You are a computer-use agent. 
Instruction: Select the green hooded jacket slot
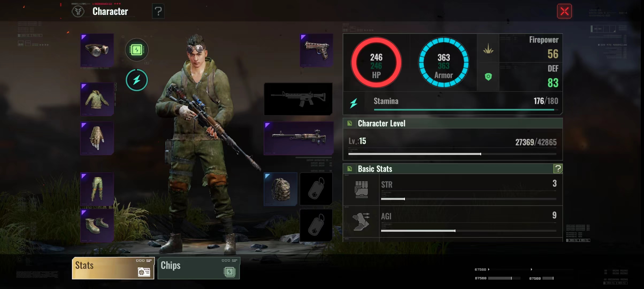[x=97, y=99]
